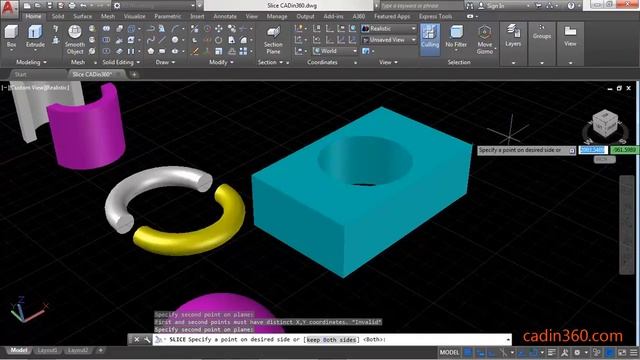Choose keep Both sides command option
This screenshot has width=640, height=360.
[331, 340]
